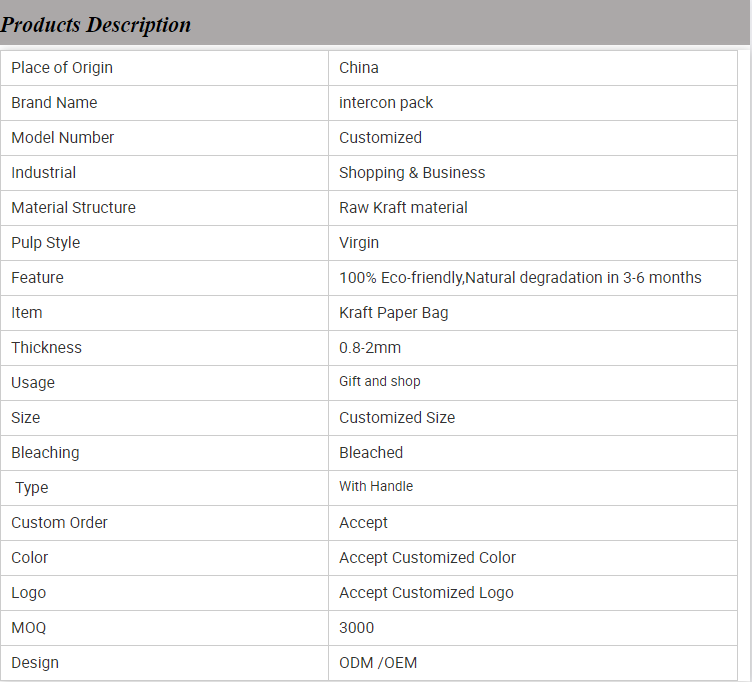
Task: Click the 'ODM /OEM' value
Action: (378, 663)
